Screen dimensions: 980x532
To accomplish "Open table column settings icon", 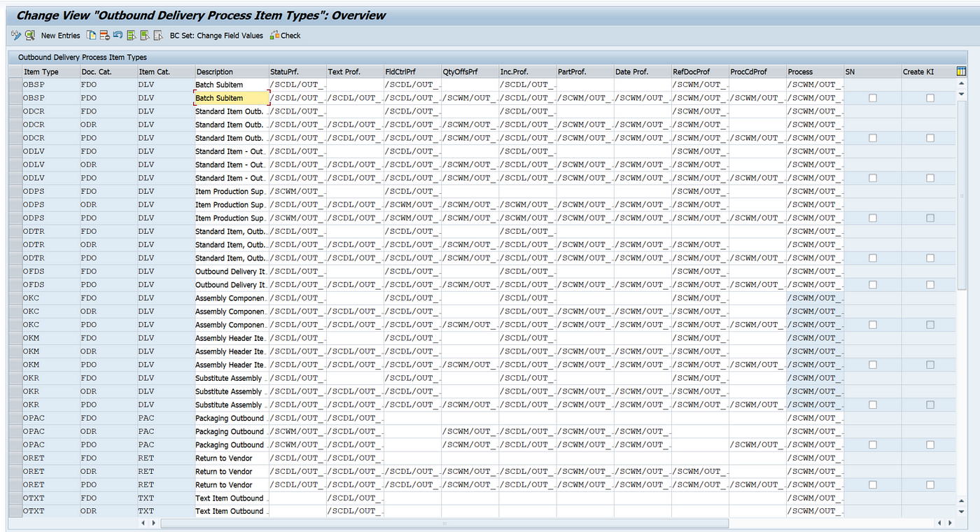I will coord(961,71).
